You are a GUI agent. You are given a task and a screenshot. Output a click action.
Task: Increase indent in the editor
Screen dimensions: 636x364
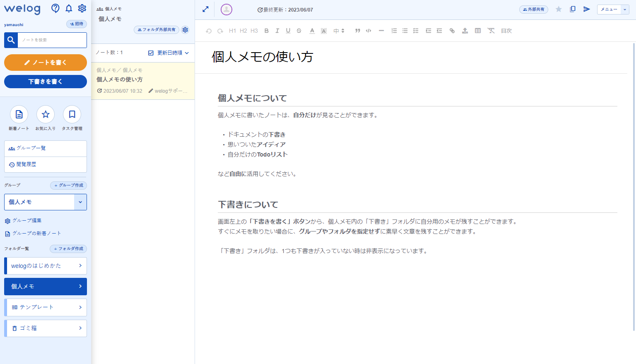pyautogui.click(x=429, y=31)
